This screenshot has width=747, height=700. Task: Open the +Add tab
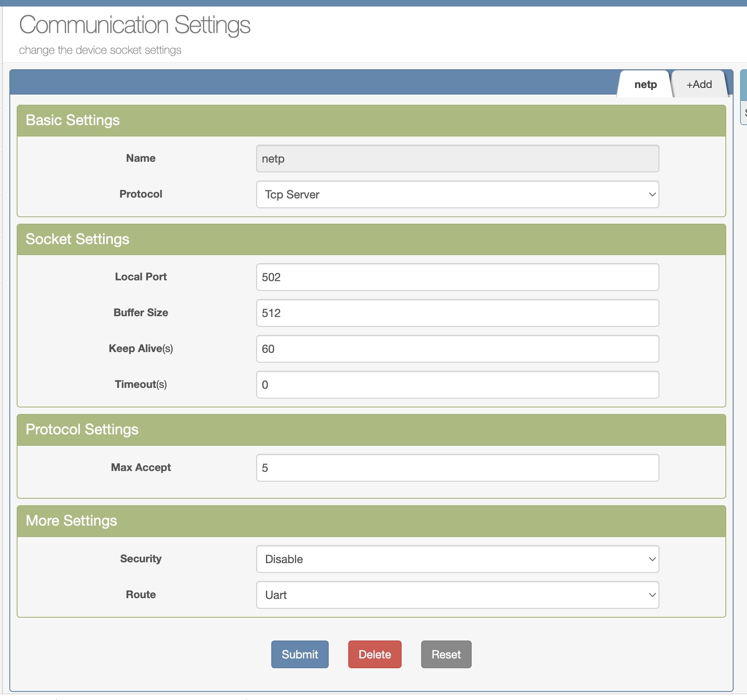click(x=699, y=84)
